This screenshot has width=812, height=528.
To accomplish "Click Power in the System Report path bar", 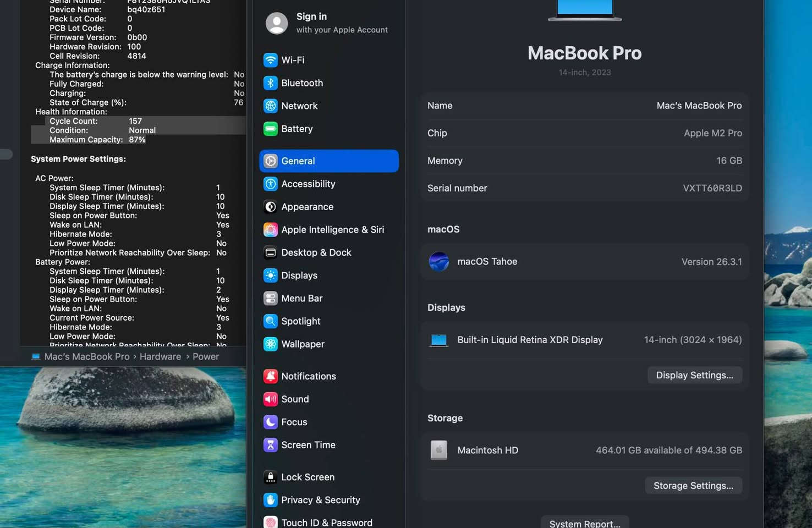I will click(206, 356).
